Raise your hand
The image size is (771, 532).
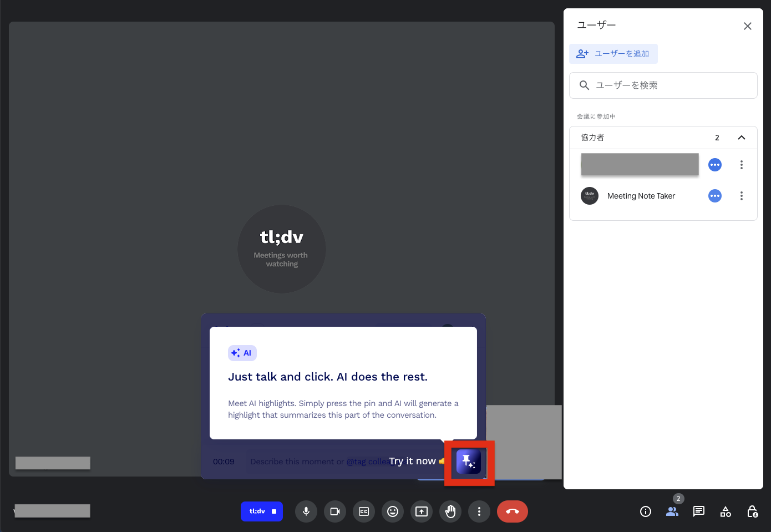click(x=450, y=511)
